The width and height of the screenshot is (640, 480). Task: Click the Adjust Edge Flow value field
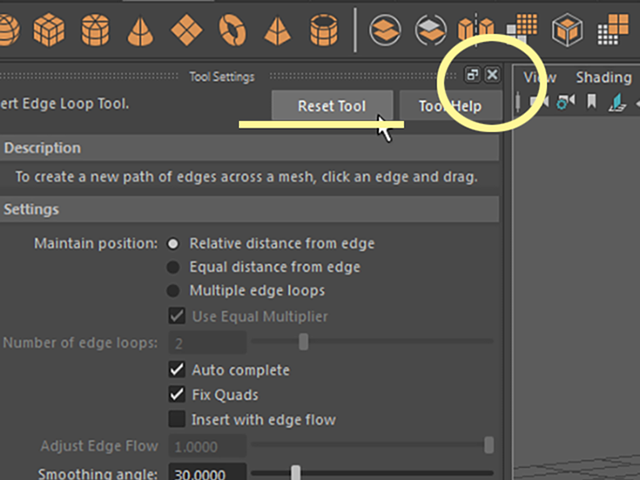(x=208, y=446)
